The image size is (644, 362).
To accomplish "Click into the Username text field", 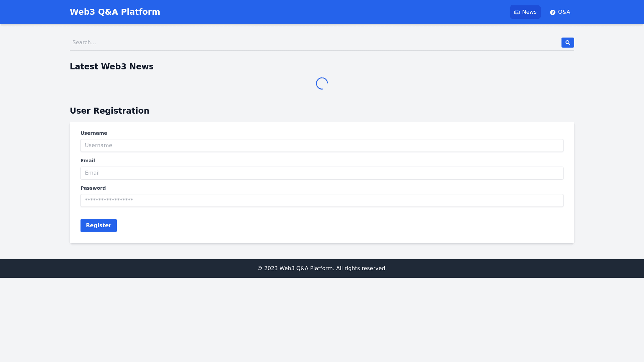I will click(322, 145).
